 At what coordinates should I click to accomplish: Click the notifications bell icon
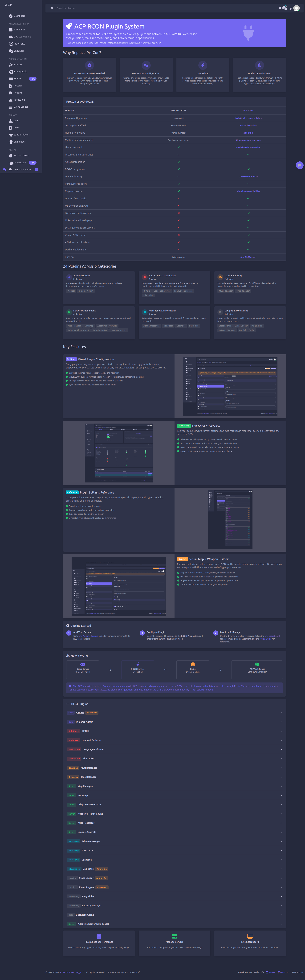280,8
